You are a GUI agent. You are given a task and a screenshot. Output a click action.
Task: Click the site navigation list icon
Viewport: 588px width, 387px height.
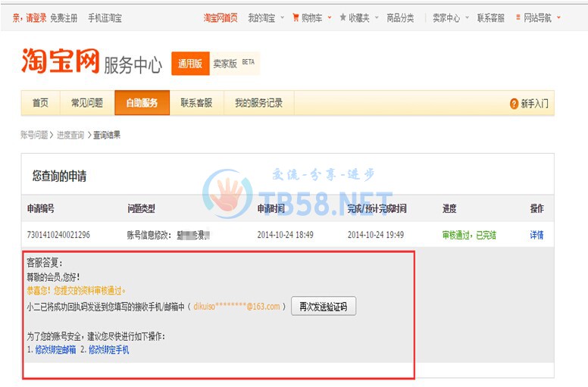(518, 17)
